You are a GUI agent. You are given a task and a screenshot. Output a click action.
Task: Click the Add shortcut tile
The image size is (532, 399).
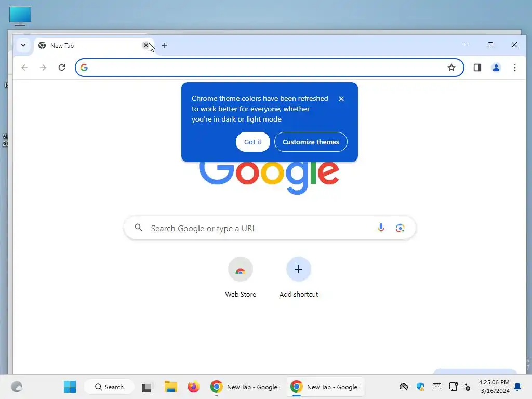click(x=299, y=277)
